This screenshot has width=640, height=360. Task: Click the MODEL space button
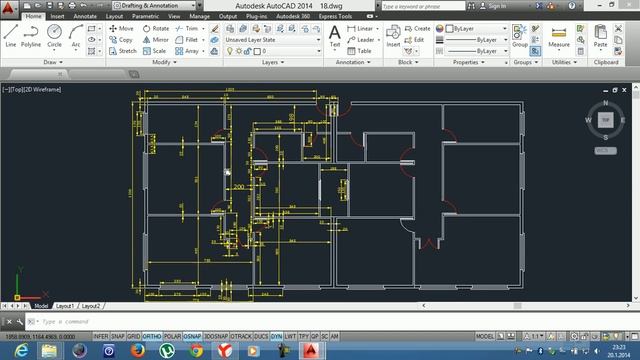(484, 336)
